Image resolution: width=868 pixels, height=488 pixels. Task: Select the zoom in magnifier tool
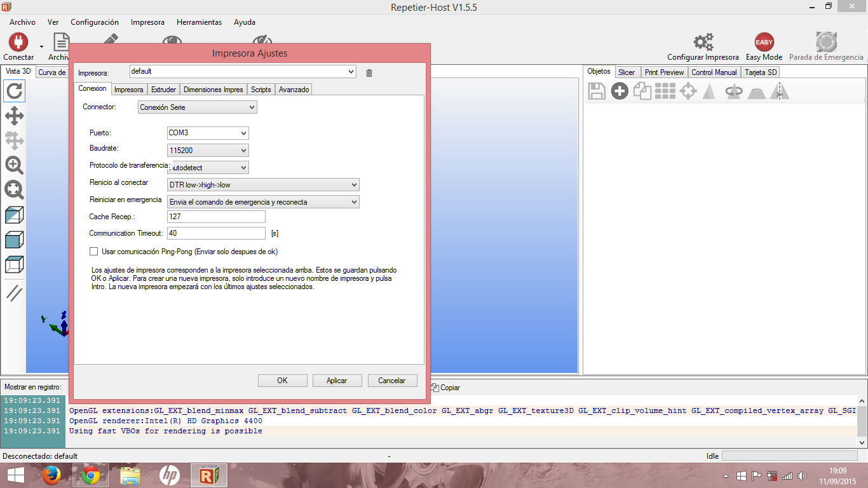(x=14, y=165)
